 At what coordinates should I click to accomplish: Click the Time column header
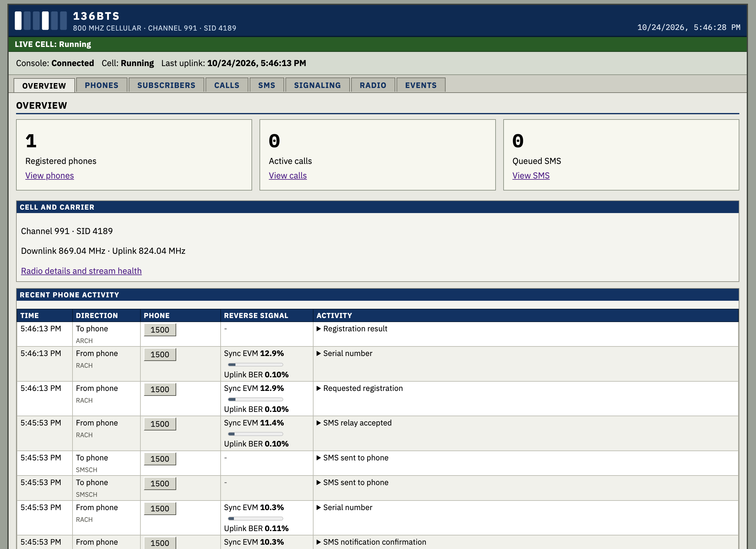pyautogui.click(x=45, y=316)
